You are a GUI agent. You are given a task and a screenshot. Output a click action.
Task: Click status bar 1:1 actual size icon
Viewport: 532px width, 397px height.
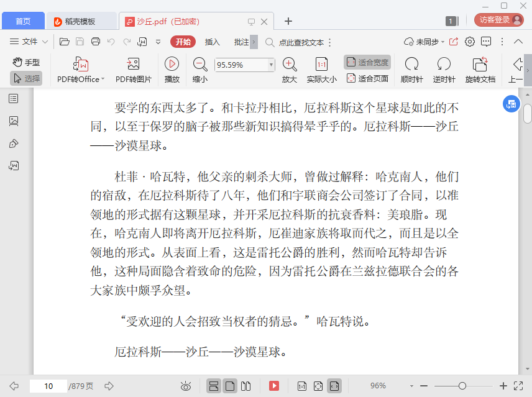click(x=301, y=386)
